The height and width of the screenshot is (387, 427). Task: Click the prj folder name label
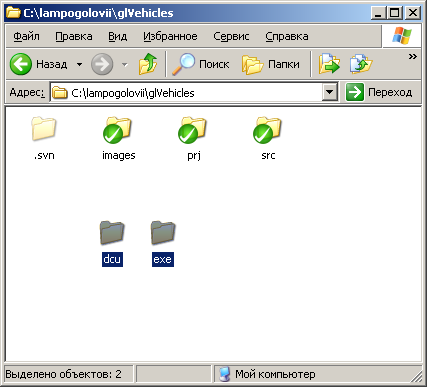click(x=194, y=156)
